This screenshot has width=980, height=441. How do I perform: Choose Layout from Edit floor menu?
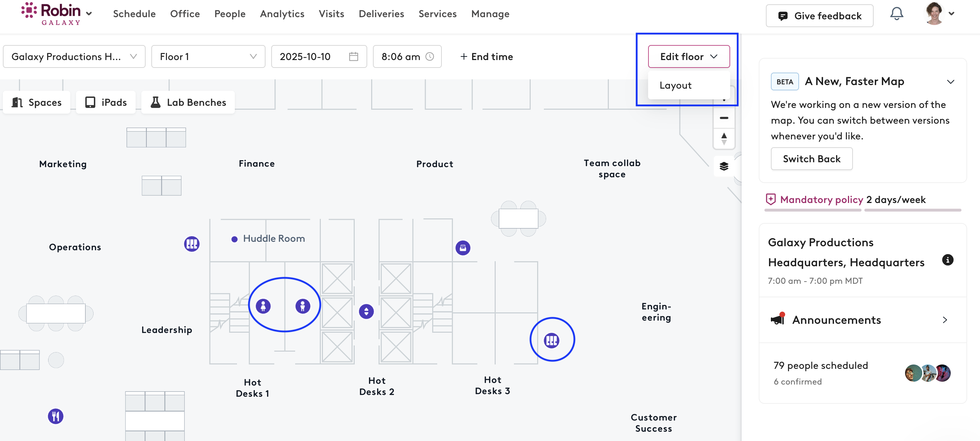pos(675,85)
